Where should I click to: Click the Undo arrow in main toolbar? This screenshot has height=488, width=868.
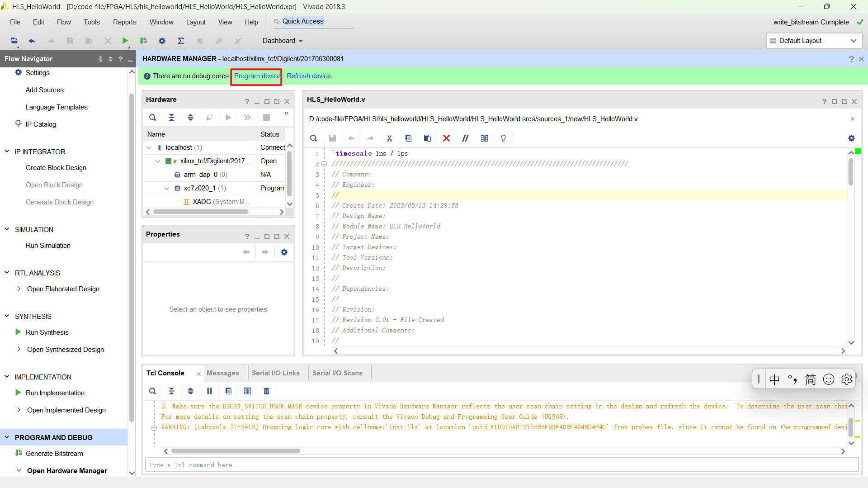[x=32, y=41]
